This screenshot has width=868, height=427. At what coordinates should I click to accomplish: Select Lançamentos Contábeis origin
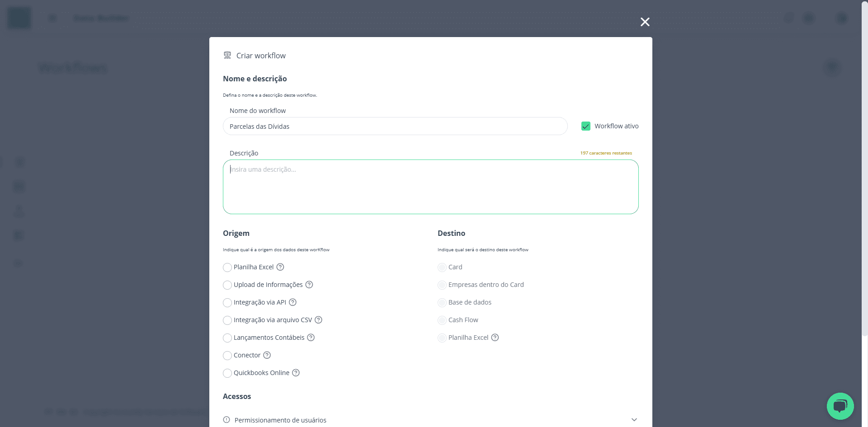(227, 338)
